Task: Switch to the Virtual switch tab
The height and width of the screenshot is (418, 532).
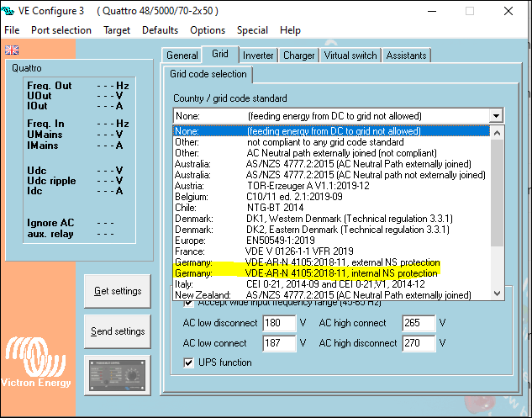Action: click(x=350, y=56)
